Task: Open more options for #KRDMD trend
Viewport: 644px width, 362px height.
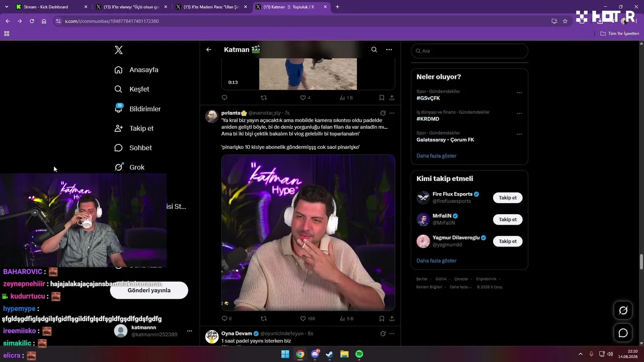Action: (519, 114)
